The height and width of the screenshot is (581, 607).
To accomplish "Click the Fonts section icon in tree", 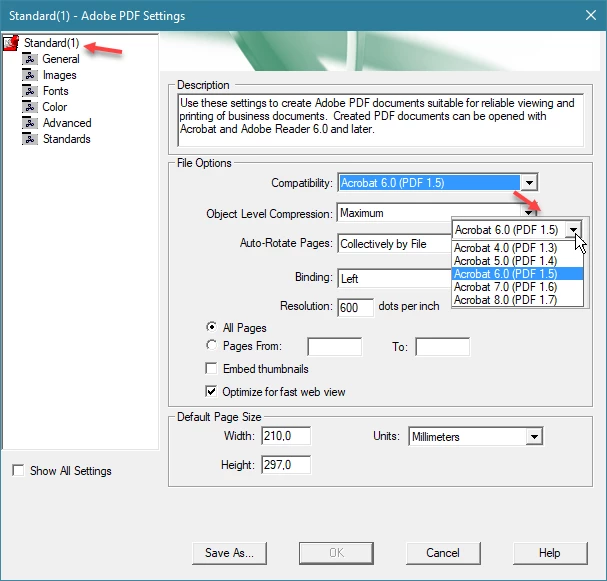I will (x=30, y=91).
